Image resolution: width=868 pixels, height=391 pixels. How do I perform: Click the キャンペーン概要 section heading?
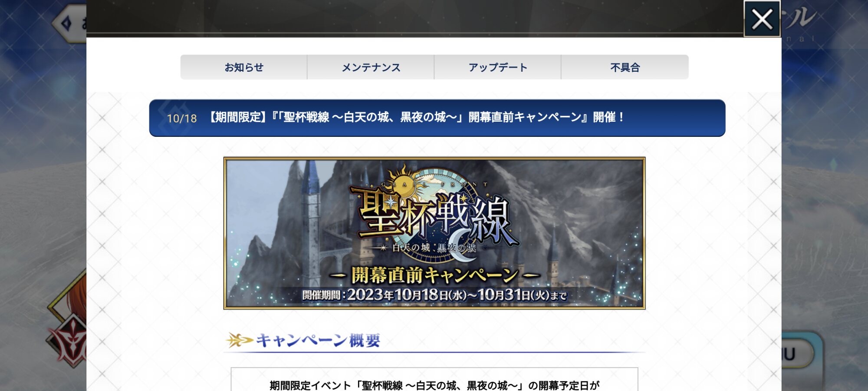tap(318, 340)
